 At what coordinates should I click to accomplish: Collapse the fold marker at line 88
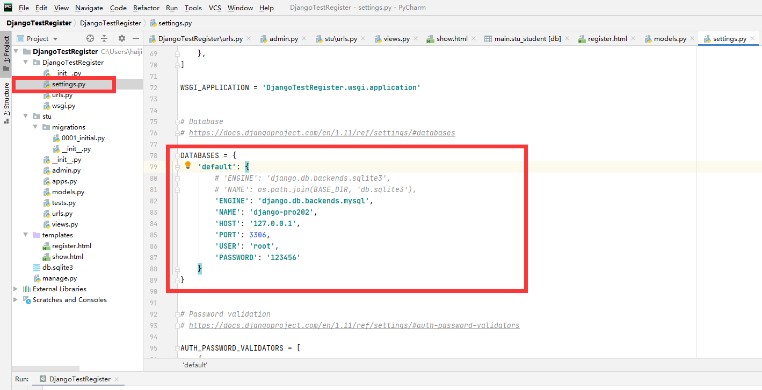click(x=177, y=268)
